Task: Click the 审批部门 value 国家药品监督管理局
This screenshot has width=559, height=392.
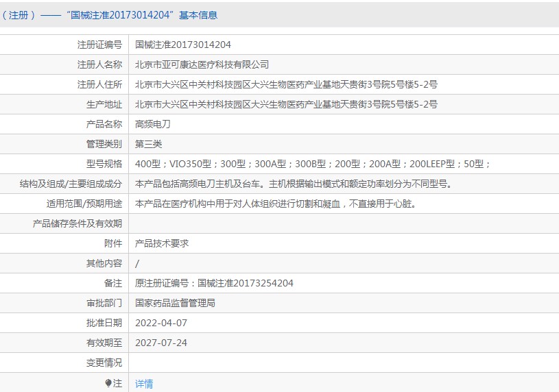Action: [175, 303]
